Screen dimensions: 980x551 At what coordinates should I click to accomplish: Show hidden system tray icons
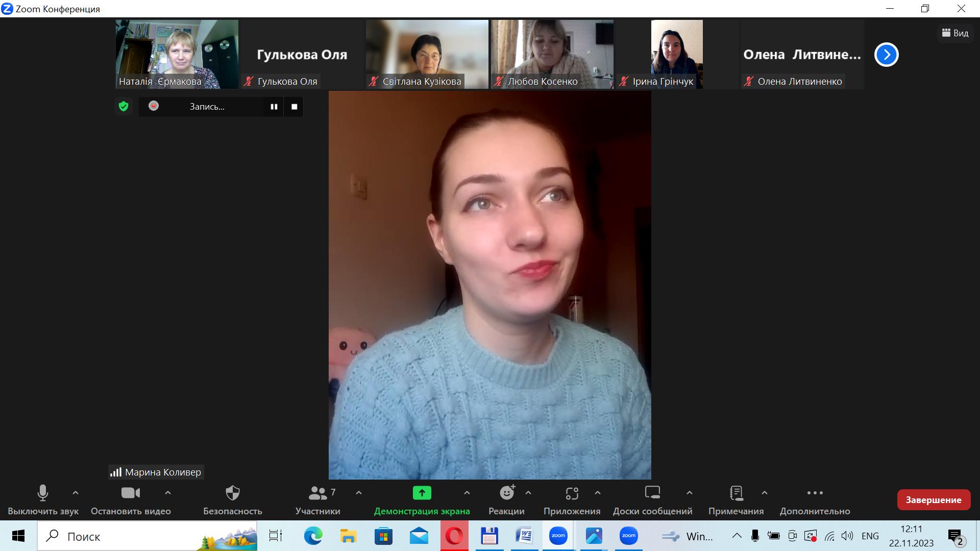(737, 536)
